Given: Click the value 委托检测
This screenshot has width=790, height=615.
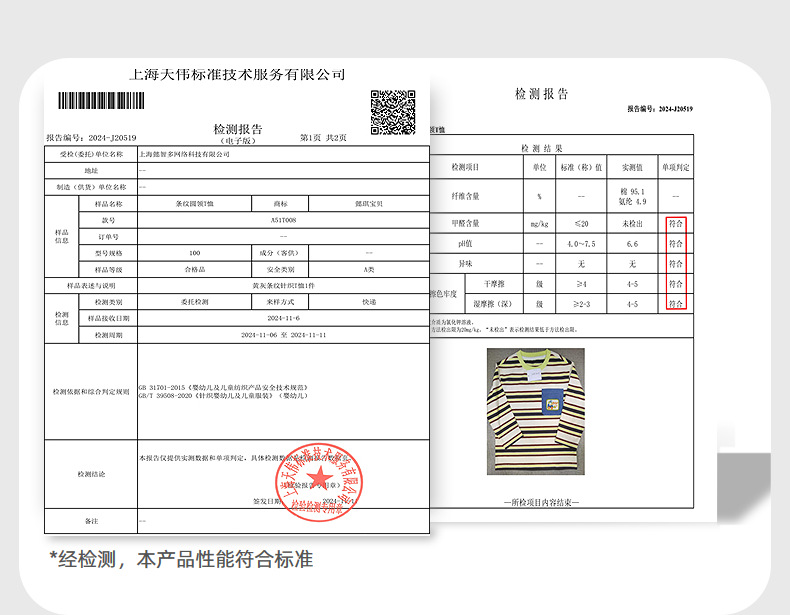Looking at the screenshot, I should click(x=194, y=302).
